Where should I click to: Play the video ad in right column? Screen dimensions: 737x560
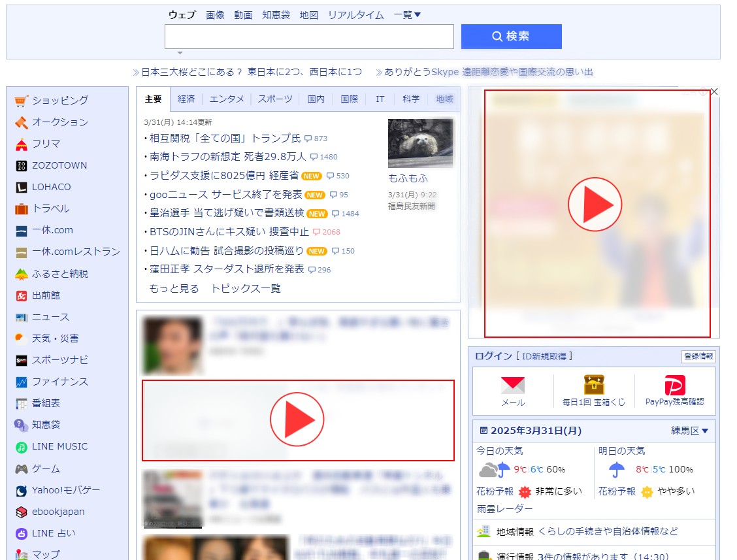pyautogui.click(x=595, y=205)
